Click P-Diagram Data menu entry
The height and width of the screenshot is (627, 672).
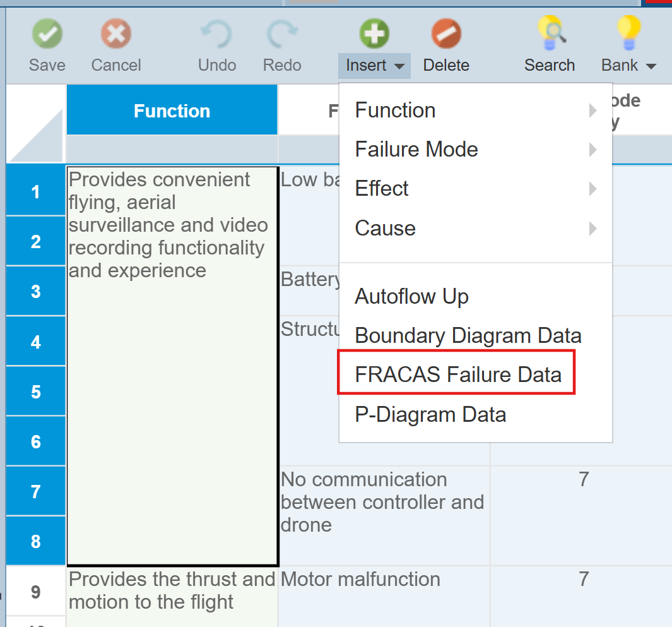point(430,415)
